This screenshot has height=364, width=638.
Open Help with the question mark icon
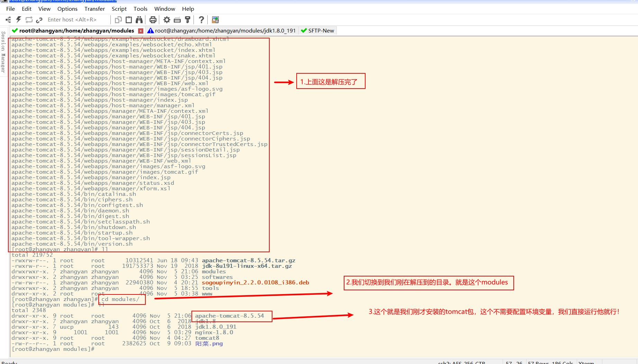pos(201,20)
